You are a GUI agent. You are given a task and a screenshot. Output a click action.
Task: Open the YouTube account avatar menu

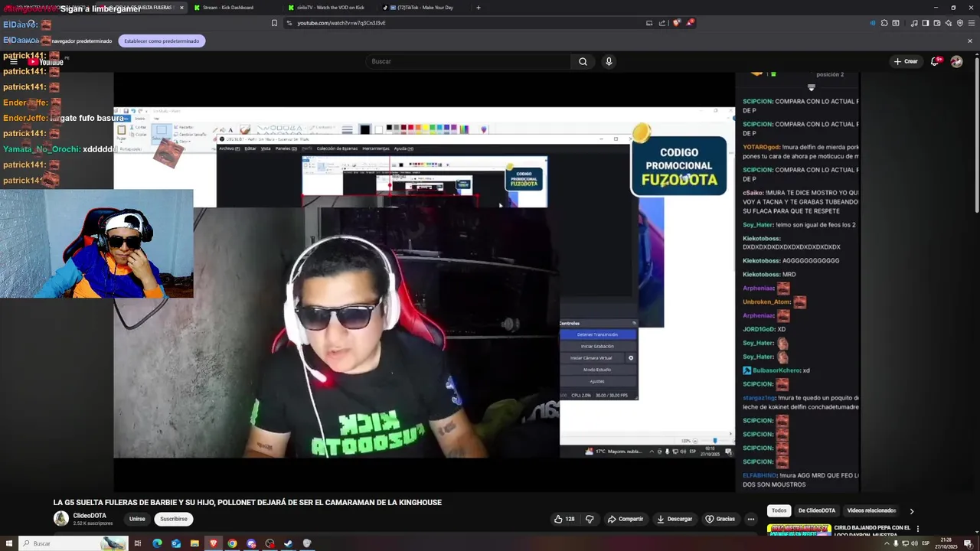[x=956, y=61]
